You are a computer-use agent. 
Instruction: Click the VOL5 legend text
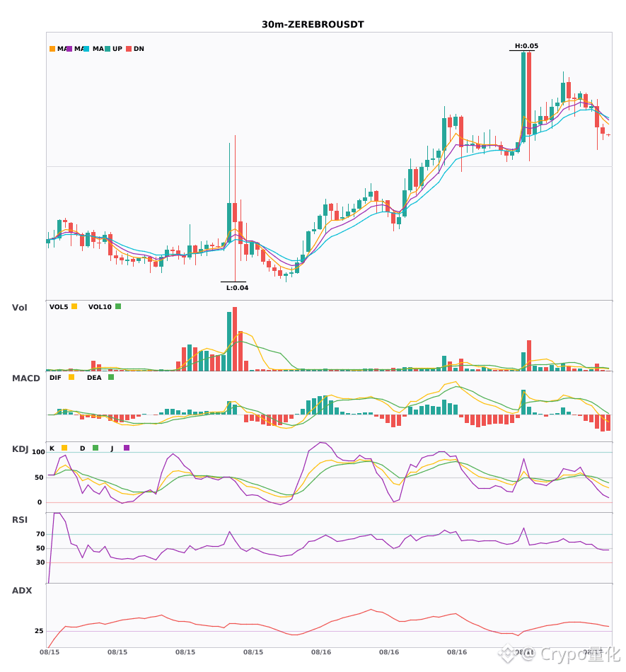click(x=59, y=307)
